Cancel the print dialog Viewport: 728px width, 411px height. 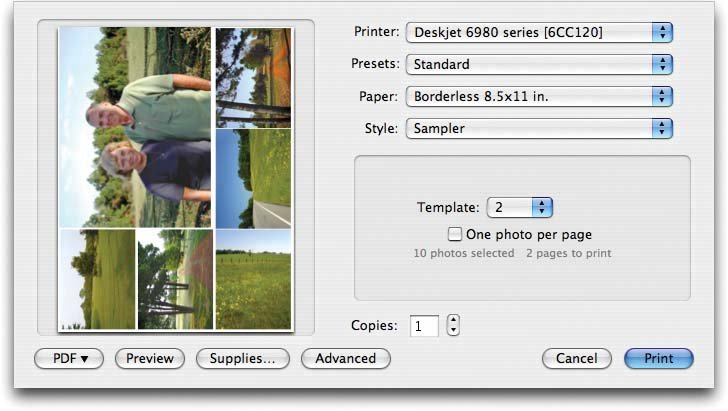pyautogui.click(x=576, y=358)
